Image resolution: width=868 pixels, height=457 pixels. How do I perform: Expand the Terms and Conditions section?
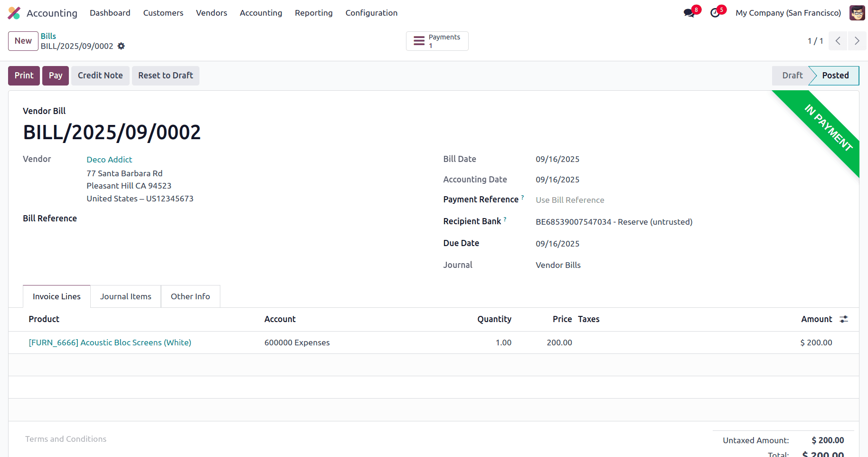point(66,438)
